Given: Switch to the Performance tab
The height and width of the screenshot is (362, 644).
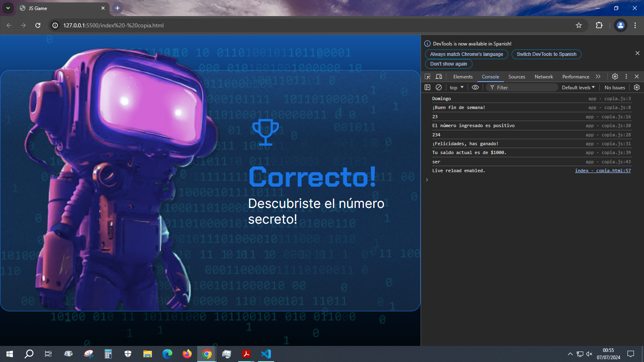Looking at the screenshot, I should coord(576,76).
